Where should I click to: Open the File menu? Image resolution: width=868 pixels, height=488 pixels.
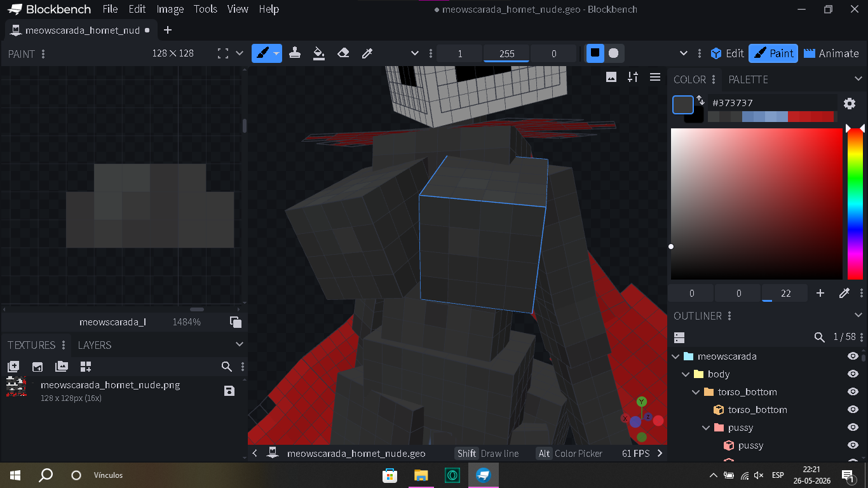point(110,10)
